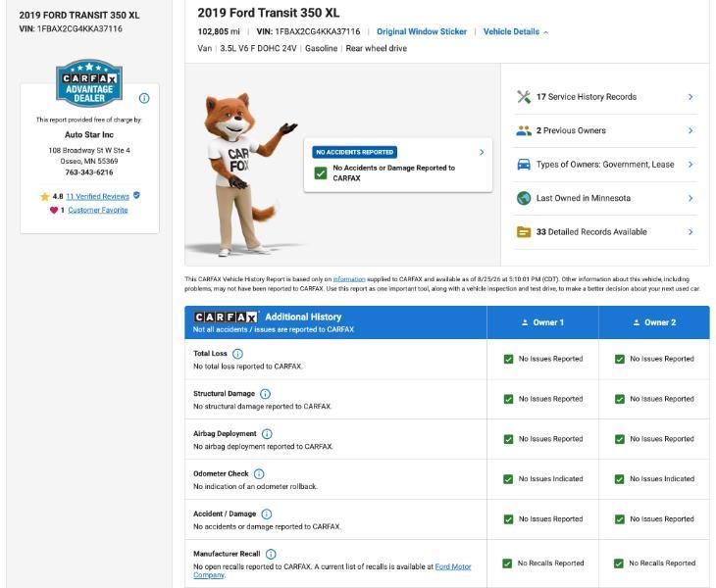Click Accident / Damage Owner 2 checkmark
716x588 pixels.
click(x=620, y=519)
